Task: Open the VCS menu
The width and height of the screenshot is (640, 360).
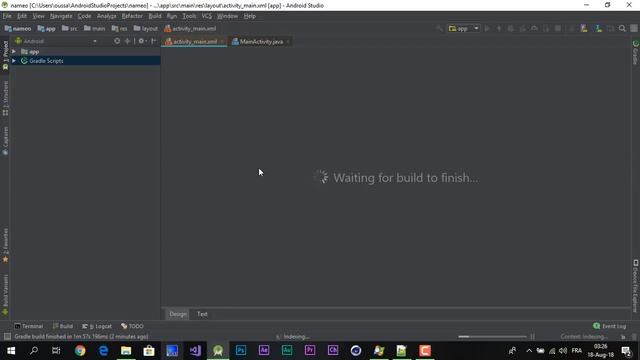Action: 207,16
